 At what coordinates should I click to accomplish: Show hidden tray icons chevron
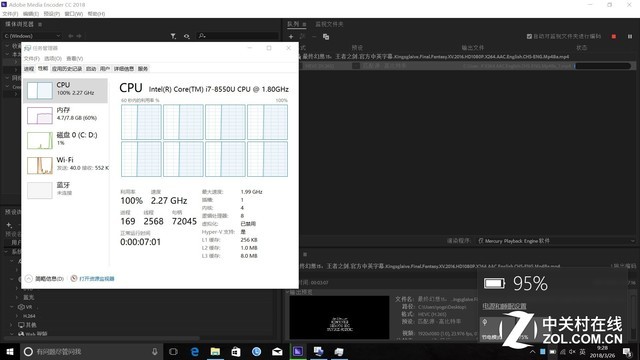point(533,352)
